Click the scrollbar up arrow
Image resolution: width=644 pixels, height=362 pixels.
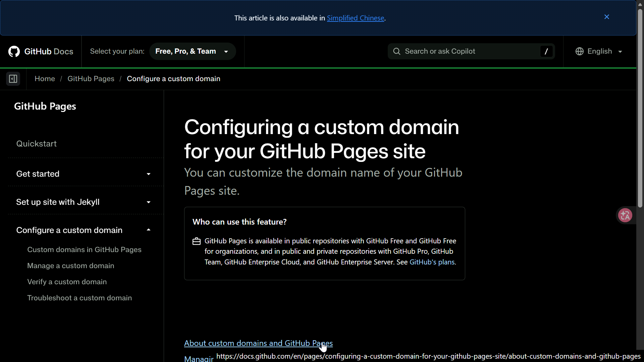[x=640, y=4]
